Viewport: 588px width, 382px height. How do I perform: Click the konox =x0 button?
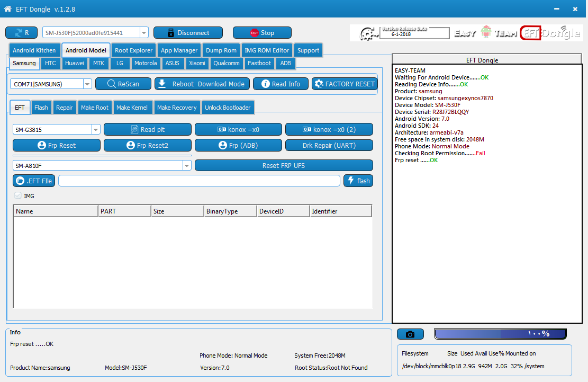(x=238, y=129)
